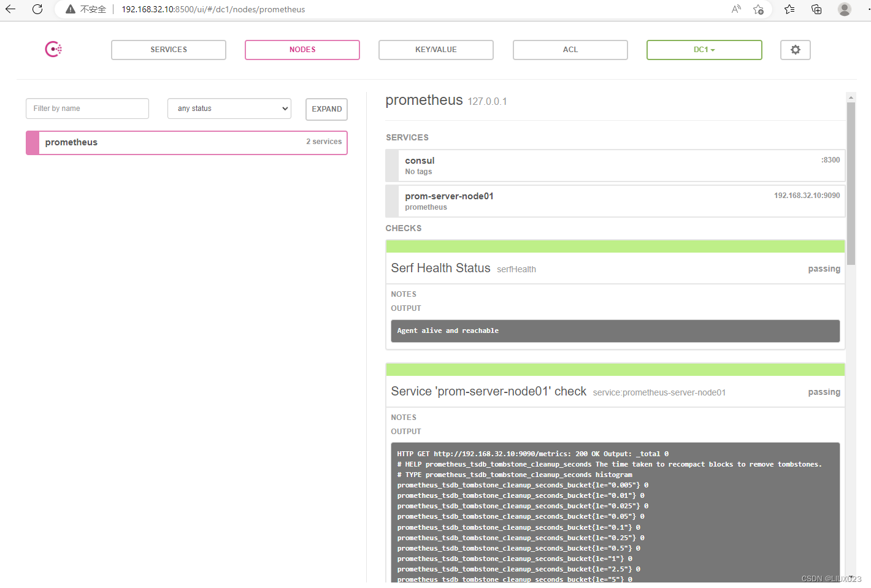Switch to the SERVICES tab
The image size is (871, 588).
coord(169,50)
